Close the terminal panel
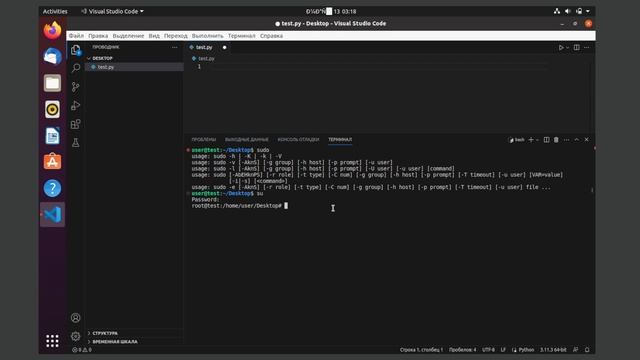 (x=587, y=140)
